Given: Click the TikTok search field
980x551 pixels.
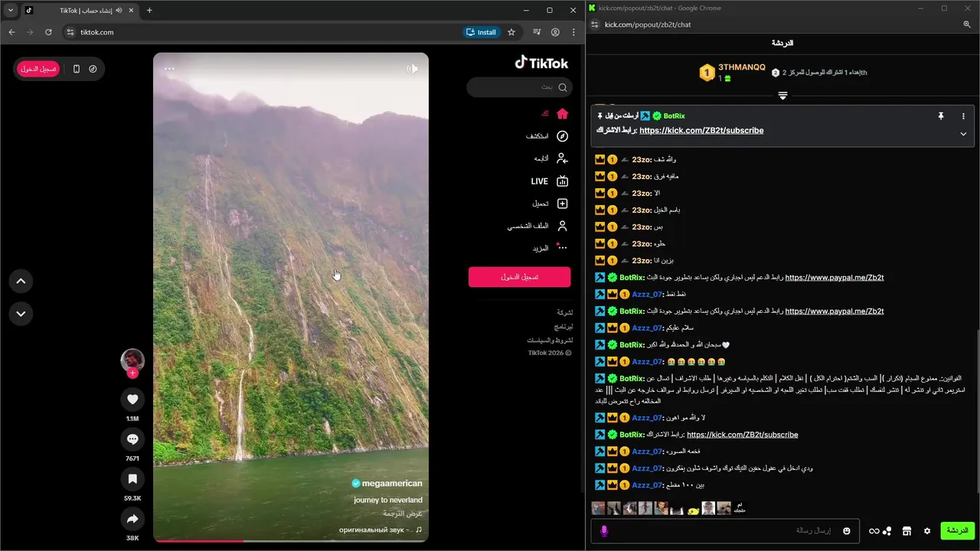Looking at the screenshot, I should 519,87.
